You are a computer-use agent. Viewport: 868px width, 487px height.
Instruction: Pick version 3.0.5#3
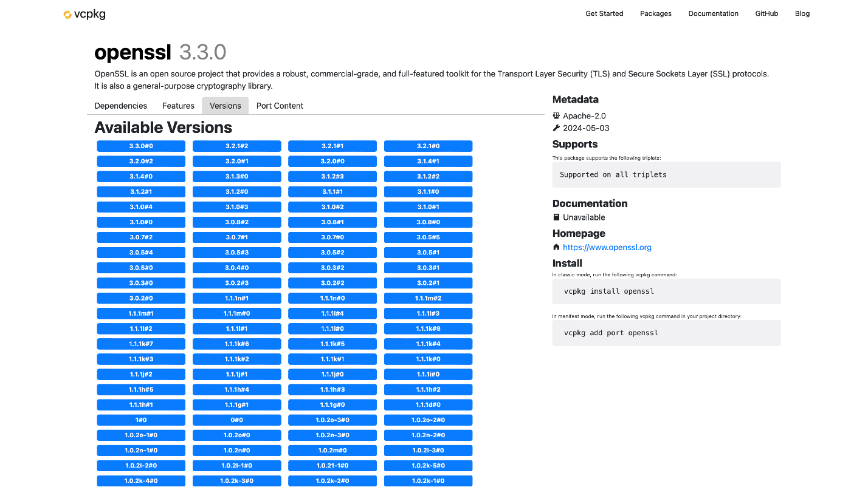click(237, 253)
